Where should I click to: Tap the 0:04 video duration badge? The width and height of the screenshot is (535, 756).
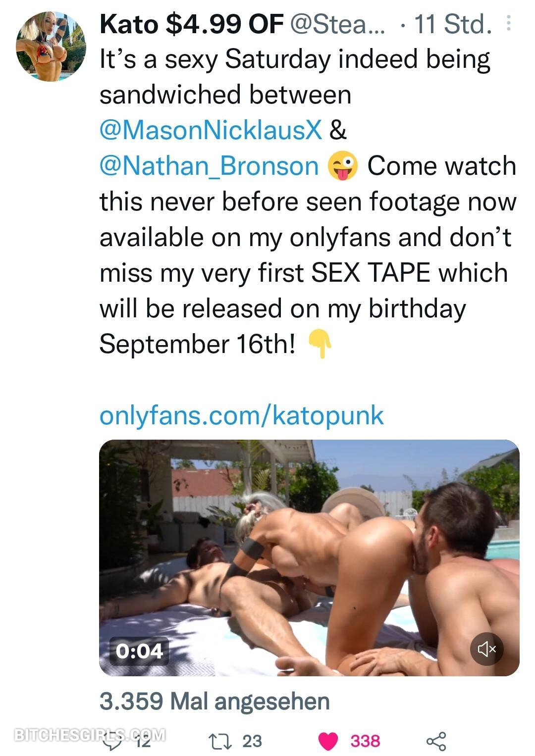click(139, 651)
